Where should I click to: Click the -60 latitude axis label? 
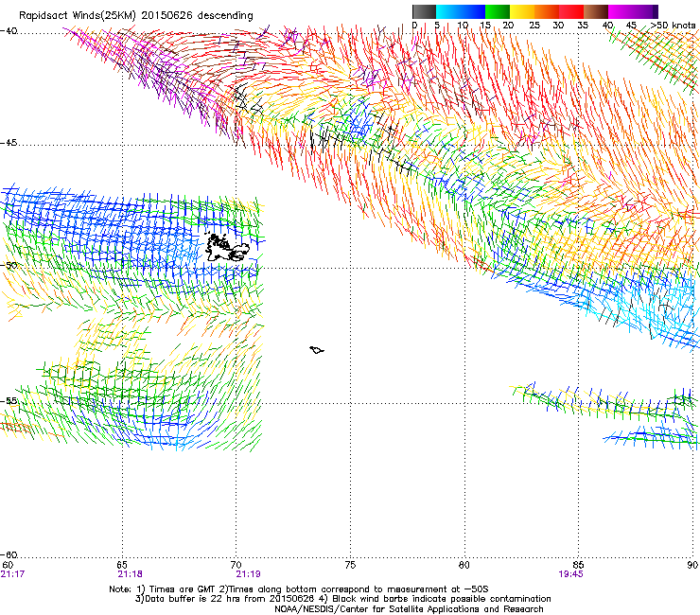pos(9,555)
